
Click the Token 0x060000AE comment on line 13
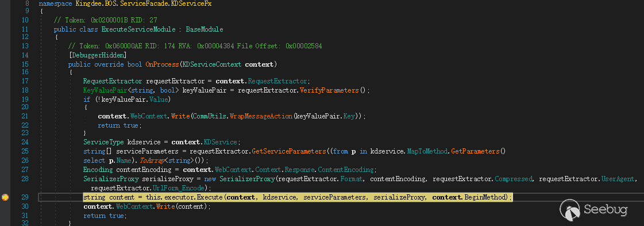click(195, 46)
